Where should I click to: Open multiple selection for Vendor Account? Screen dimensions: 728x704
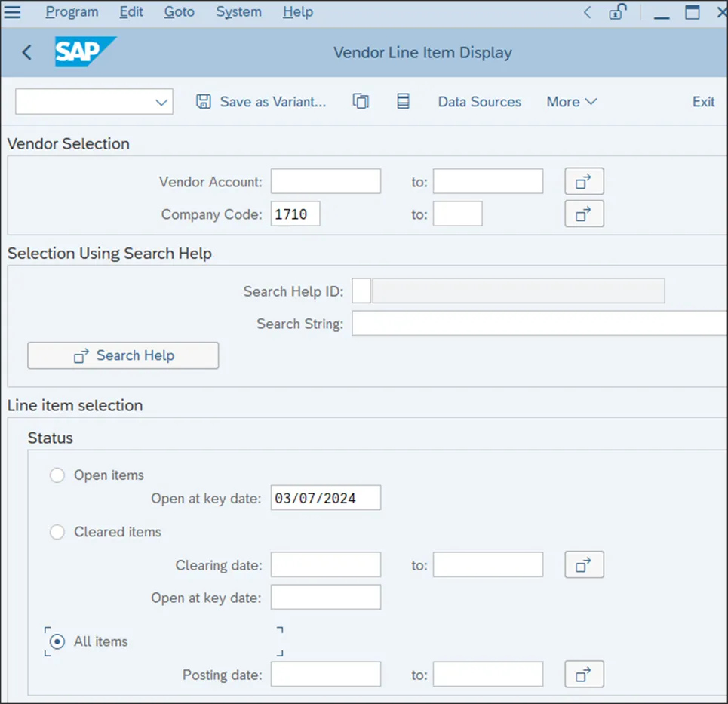click(x=584, y=182)
